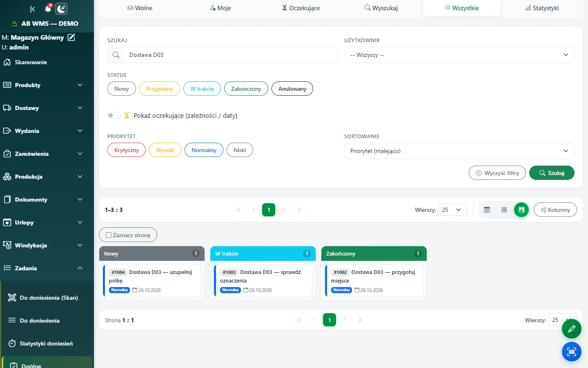Switch to the Statystyki tab

[x=542, y=8]
